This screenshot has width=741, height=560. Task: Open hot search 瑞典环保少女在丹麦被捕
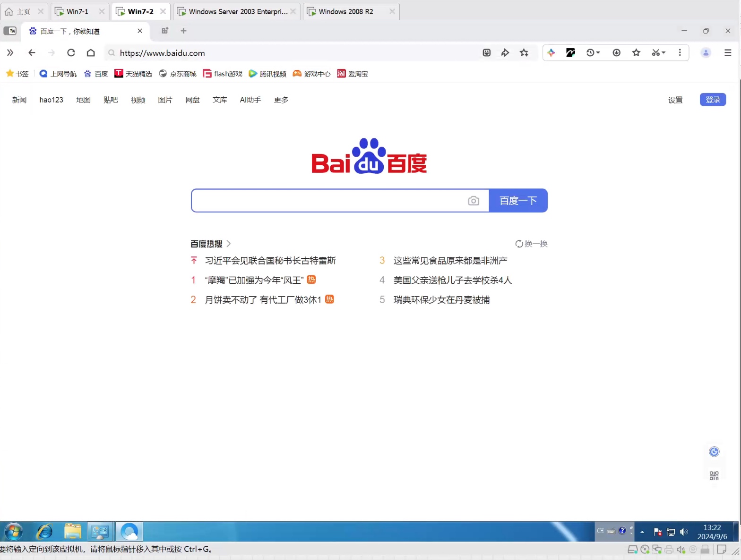click(441, 300)
